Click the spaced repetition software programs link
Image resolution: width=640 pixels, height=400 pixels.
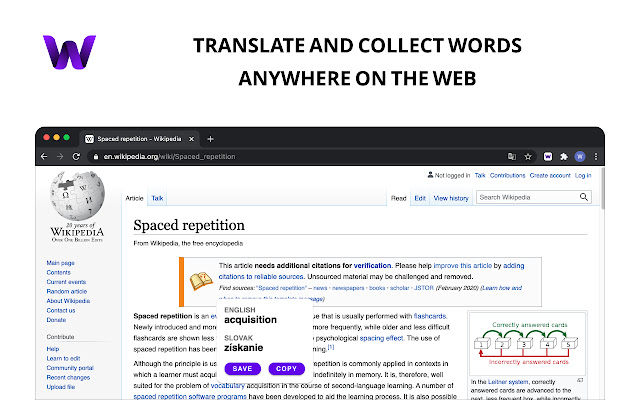coord(190,396)
